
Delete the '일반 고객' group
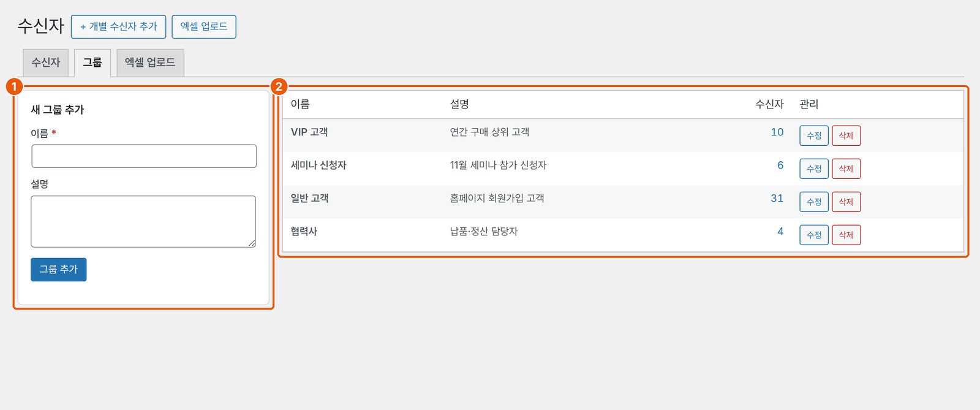tap(846, 202)
